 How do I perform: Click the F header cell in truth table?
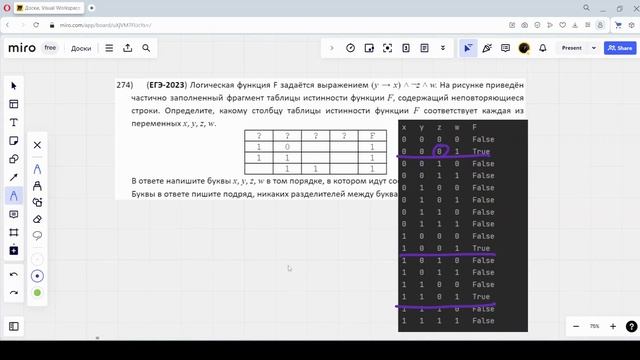[372, 136]
